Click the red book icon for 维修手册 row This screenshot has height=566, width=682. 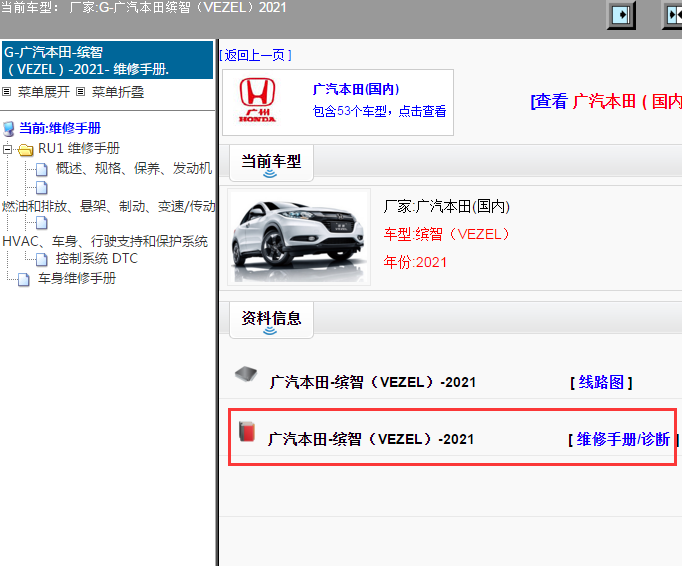point(247,432)
